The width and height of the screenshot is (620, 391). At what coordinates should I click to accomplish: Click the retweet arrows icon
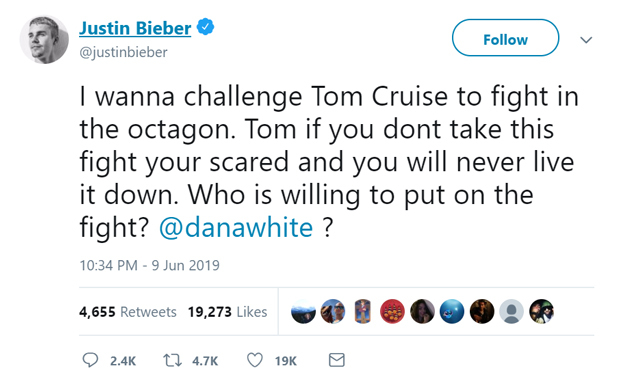(x=172, y=360)
